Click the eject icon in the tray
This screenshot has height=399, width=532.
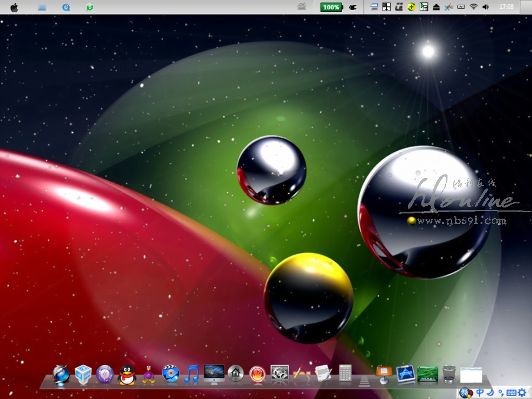436,7
